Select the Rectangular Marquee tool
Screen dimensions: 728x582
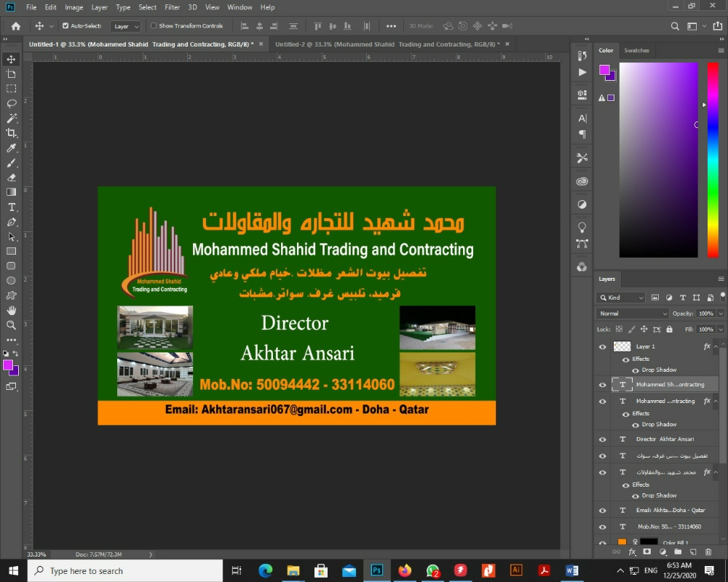(x=12, y=89)
